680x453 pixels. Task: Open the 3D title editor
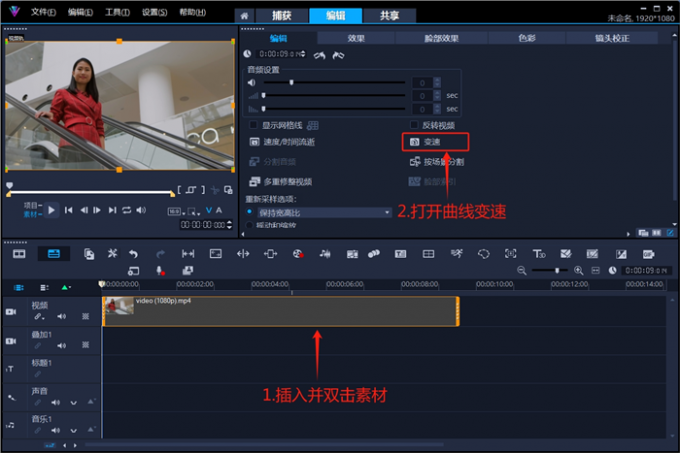pyautogui.click(x=539, y=254)
